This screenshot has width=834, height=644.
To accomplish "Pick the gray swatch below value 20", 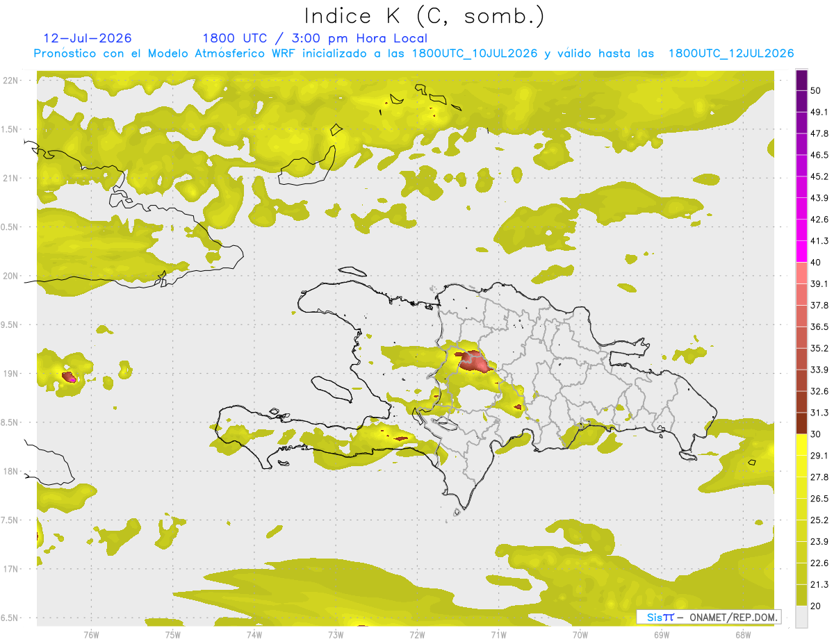I will pyautogui.click(x=801, y=617).
